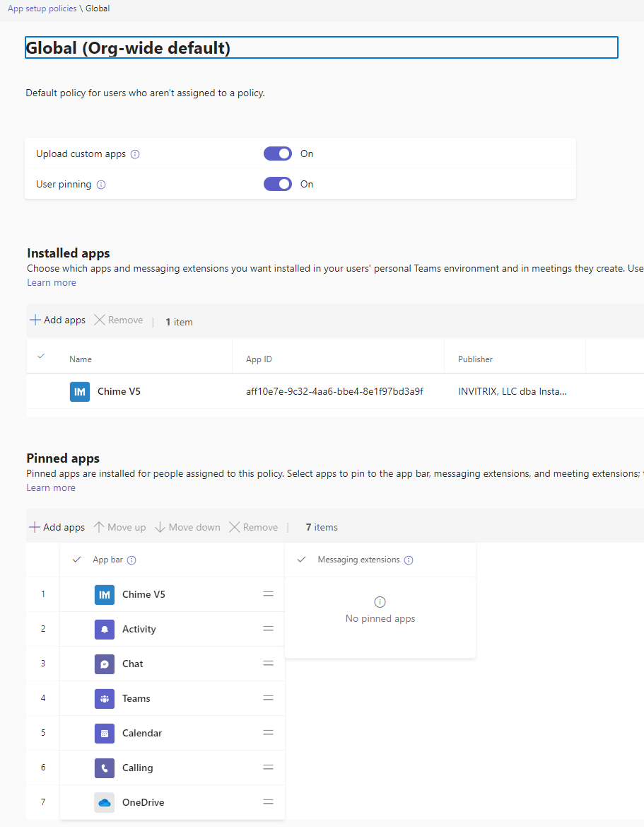Click the Activity bell icon

[x=105, y=629]
